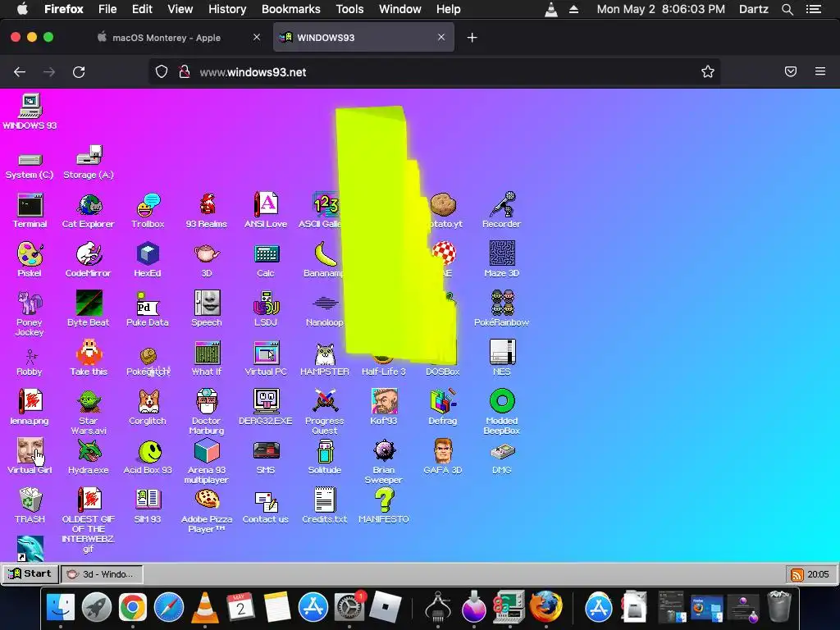Image resolution: width=840 pixels, height=630 pixels.
Task: Click the Windows 93 Start button
Action: click(x=30, y=573)
